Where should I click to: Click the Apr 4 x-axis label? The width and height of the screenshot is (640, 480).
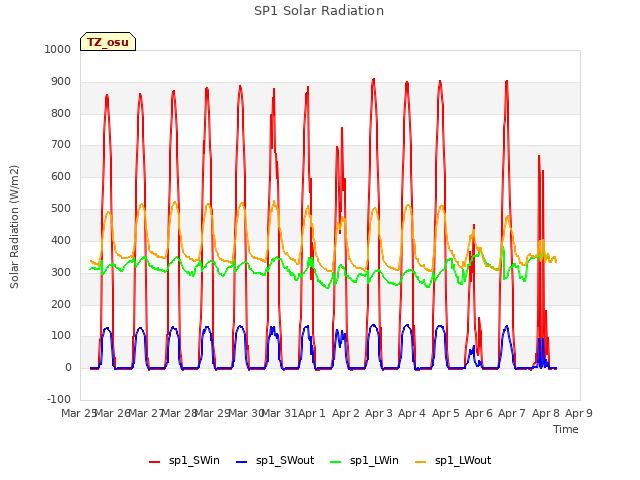412,413
